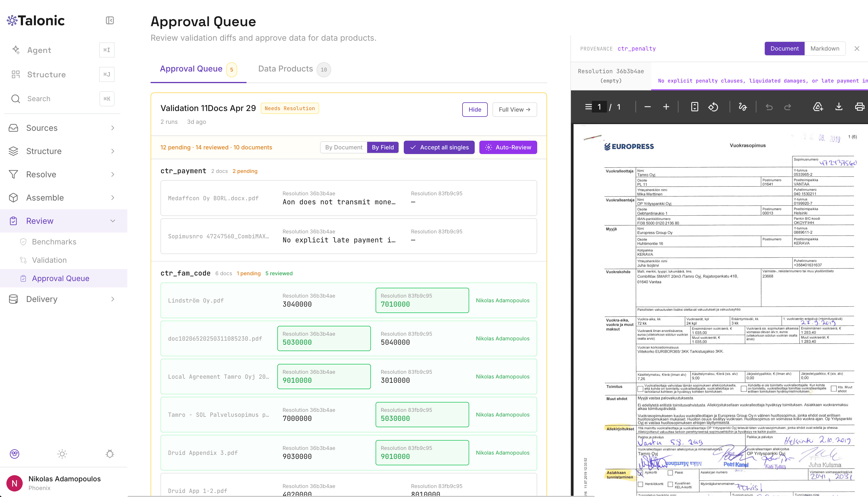Show the Document provenance view
The height and width of the screenshot is (497, 868).
pos(784,49)
